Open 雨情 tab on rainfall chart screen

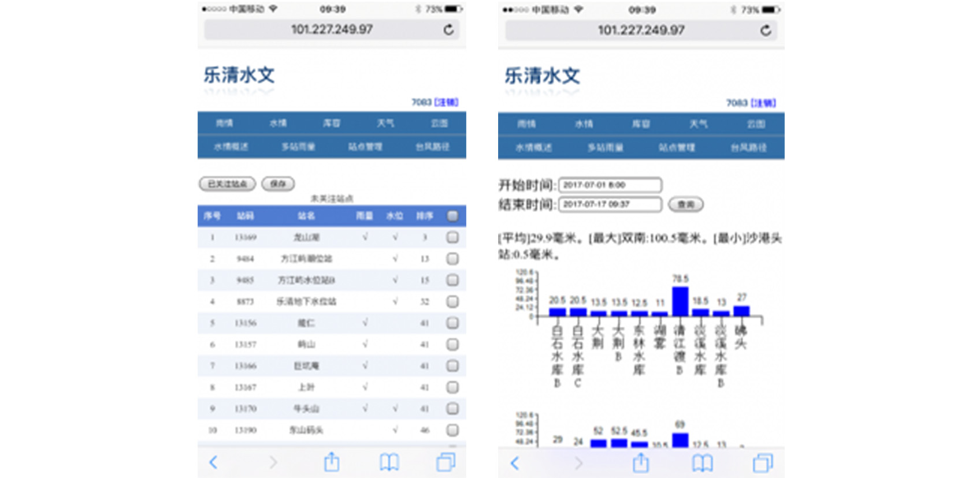pos(526,124)
